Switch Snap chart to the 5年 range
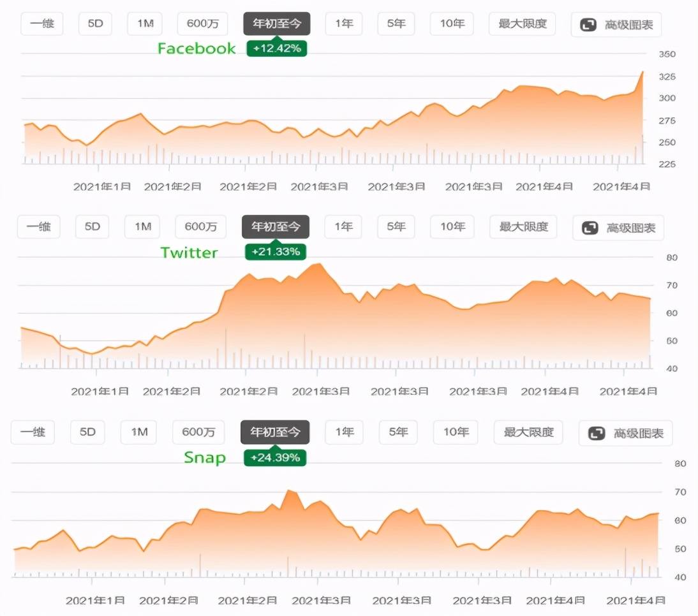This screenshot has width=698, height=616. (x=396, y=432)
